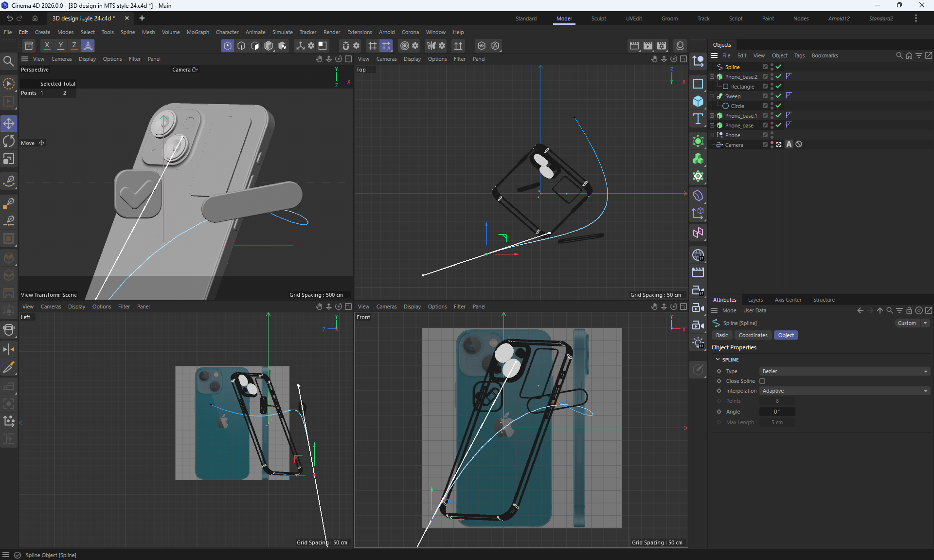Viewport: 934px width, 560px height.
Task: Toggle the Sweep generator enable checkmark
Action: [x=778, y=96]
